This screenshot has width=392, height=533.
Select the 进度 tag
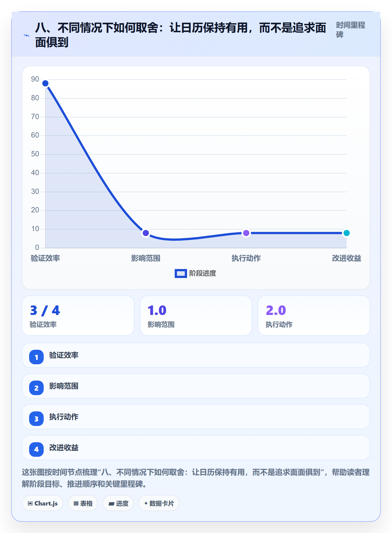pos(118,503)
